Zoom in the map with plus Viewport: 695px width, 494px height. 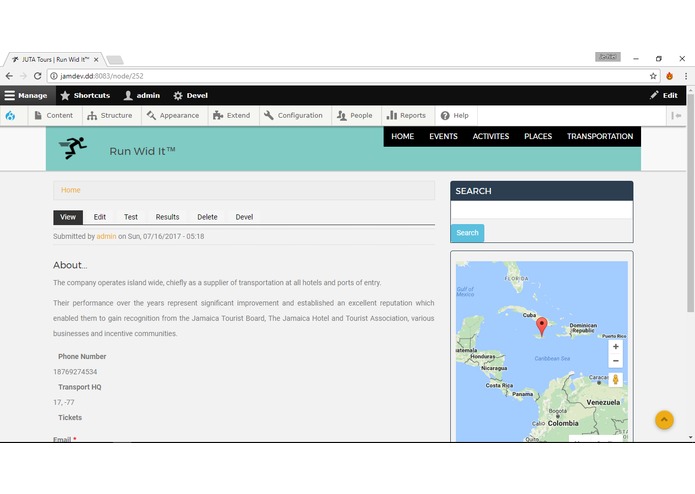(x=616, y=347)
